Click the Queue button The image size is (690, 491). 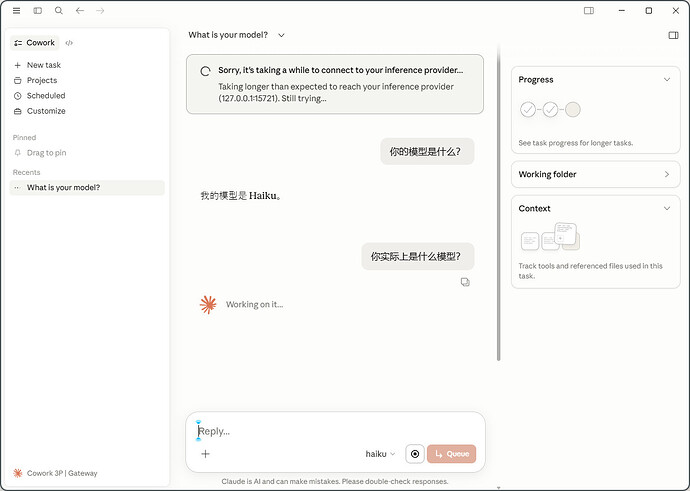451,454
